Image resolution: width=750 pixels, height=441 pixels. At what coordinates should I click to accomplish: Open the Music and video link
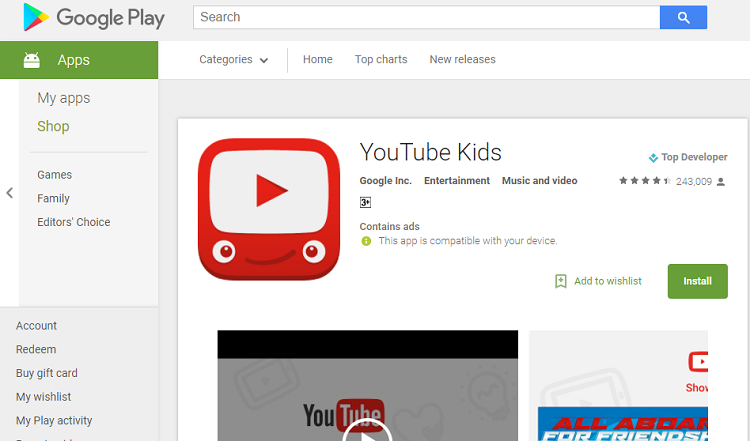pyautogui.click(x=540, y=181)
